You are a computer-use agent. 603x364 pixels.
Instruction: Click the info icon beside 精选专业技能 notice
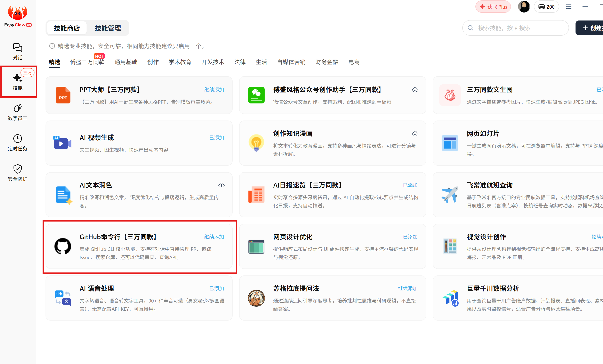point(52,46)
